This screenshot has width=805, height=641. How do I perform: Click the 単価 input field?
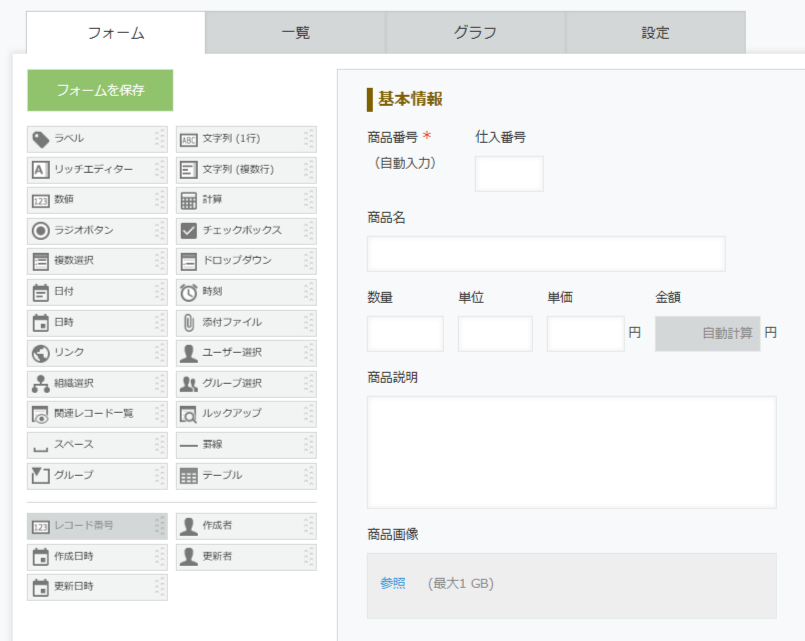(x=585, y=334)
